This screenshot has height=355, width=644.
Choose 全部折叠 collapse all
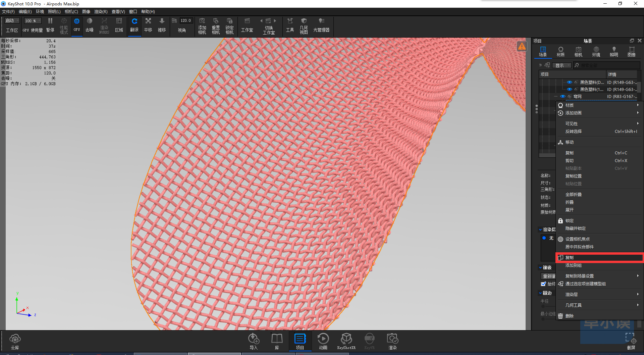point(599,195)
